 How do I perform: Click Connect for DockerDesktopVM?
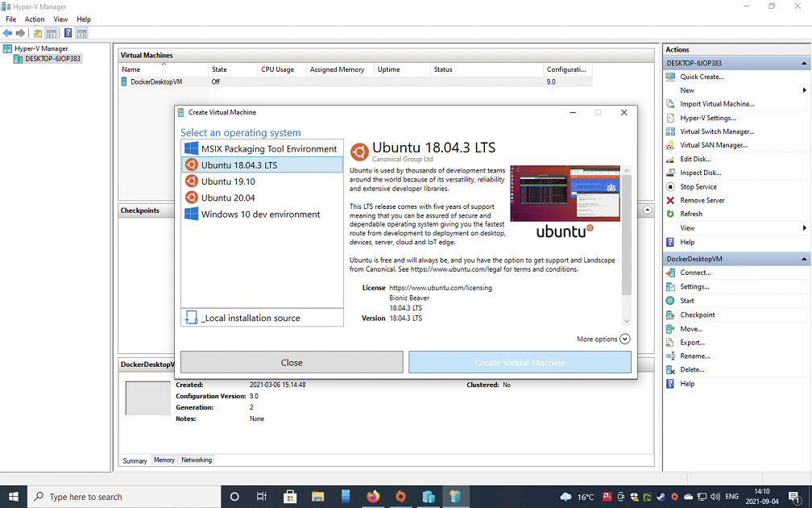click(695, 273)
